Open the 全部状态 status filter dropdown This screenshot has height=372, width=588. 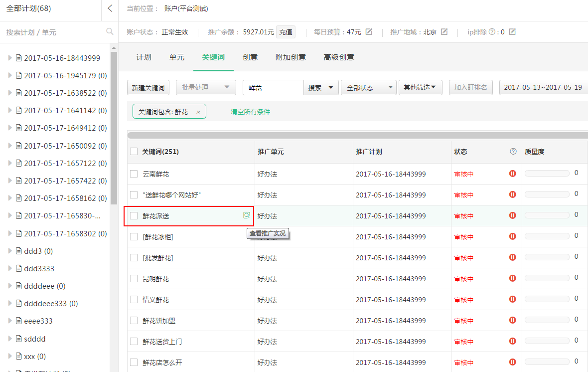[368, 87]
